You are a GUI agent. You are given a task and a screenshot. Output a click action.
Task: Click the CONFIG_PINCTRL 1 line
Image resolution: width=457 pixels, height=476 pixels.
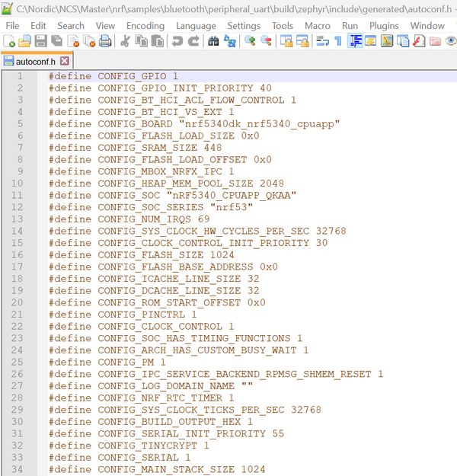123,315
